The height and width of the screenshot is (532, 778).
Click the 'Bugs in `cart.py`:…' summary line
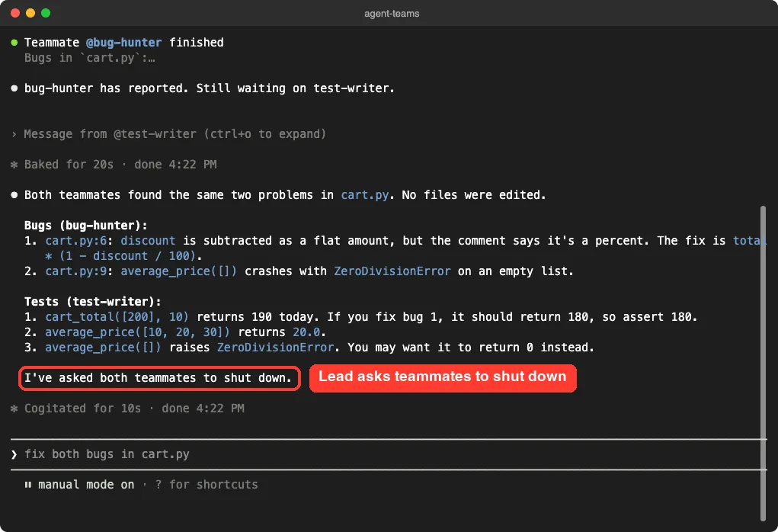click(90, 58)
